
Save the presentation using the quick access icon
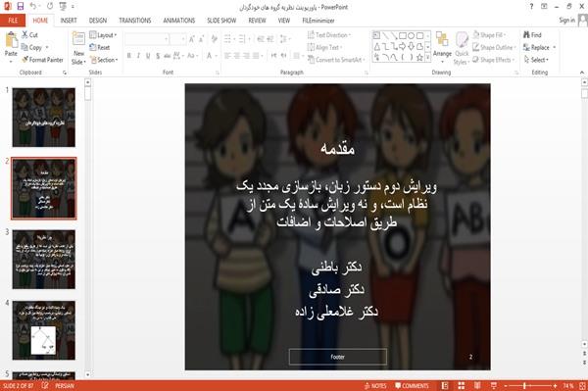point(21,7)
